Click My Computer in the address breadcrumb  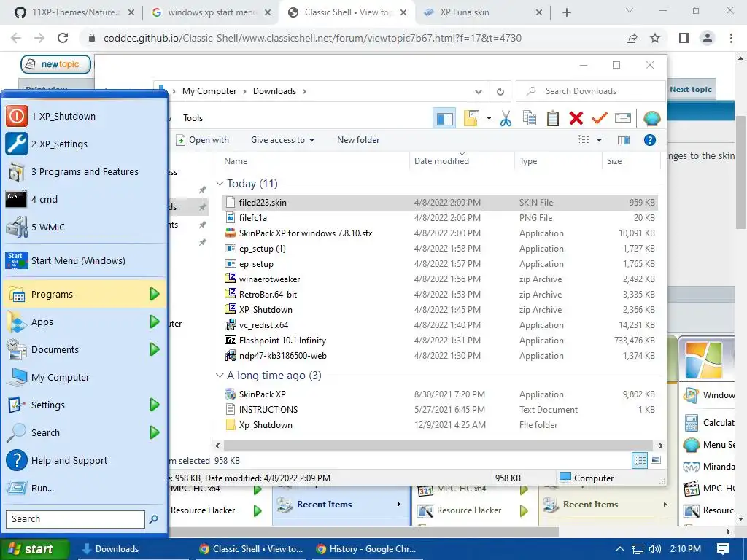(209, 91)
